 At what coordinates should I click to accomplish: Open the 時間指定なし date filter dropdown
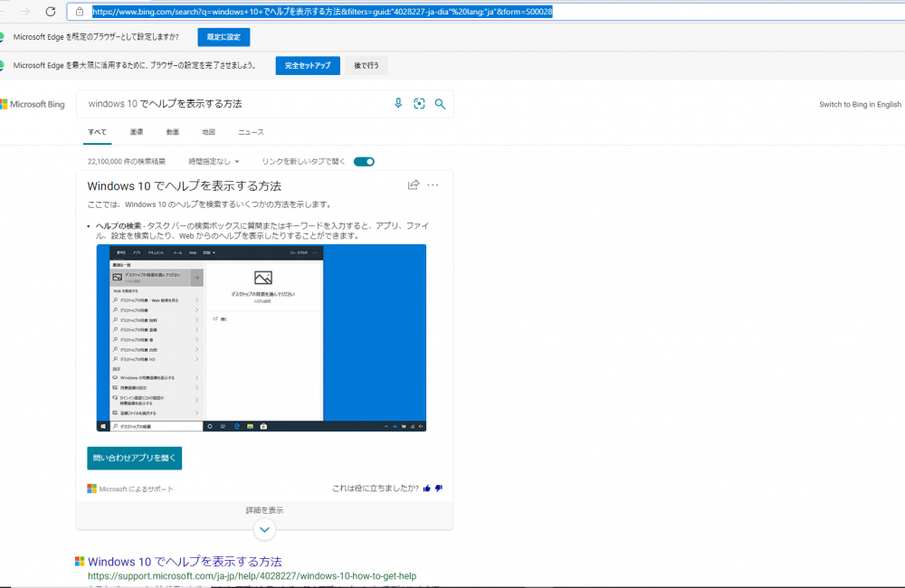[x=214, y=162]
